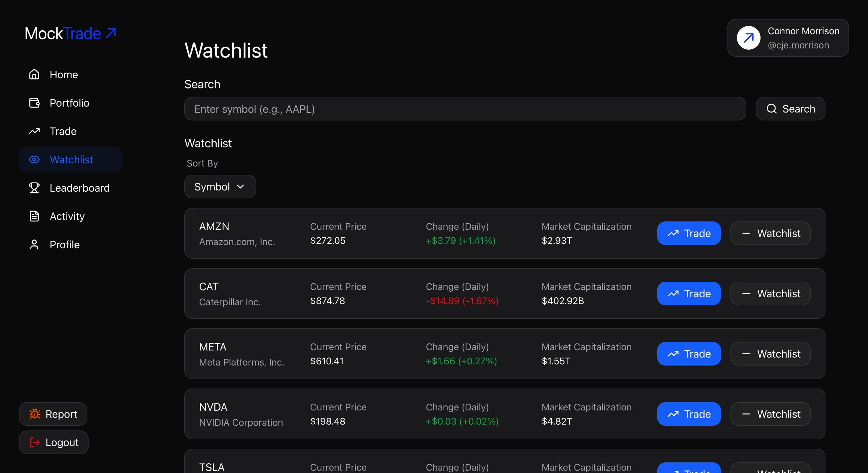Click the Activity document icon

click(34, 216)
